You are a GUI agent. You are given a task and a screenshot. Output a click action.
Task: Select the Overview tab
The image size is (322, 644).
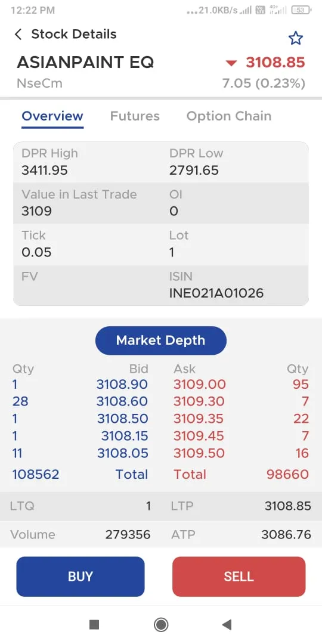[x=52, y=116]
